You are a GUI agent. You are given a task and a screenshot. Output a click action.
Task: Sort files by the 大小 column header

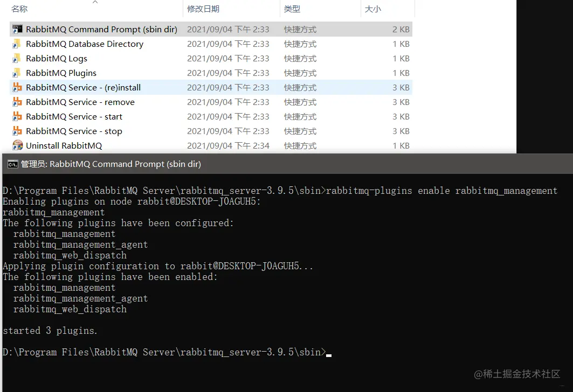[x=372, y=9]
